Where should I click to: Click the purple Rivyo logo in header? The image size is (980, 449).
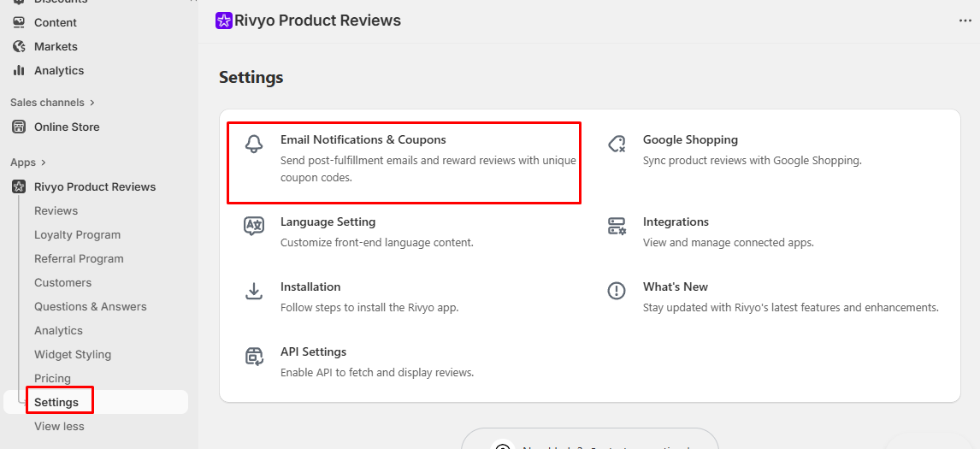tap(224, 21)
